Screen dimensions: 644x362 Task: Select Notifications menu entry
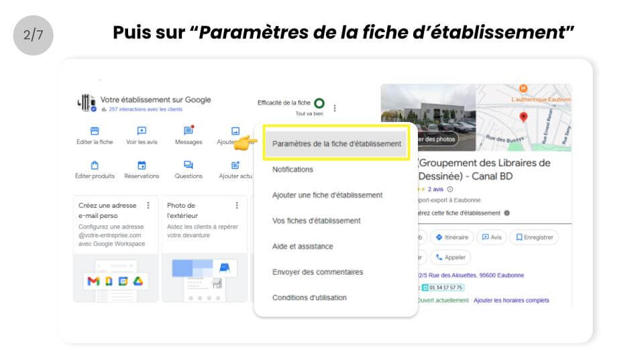click(x=292, y=170)
